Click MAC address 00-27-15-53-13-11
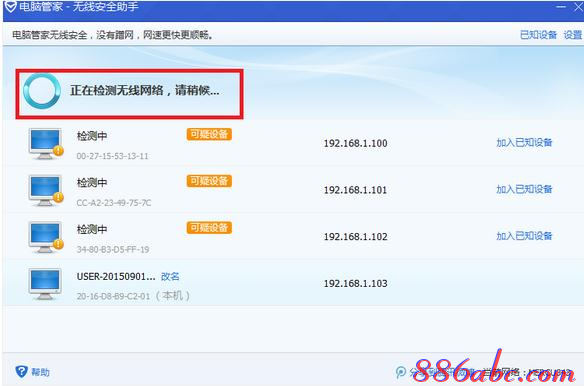584x386 pixels. (112, 156)
